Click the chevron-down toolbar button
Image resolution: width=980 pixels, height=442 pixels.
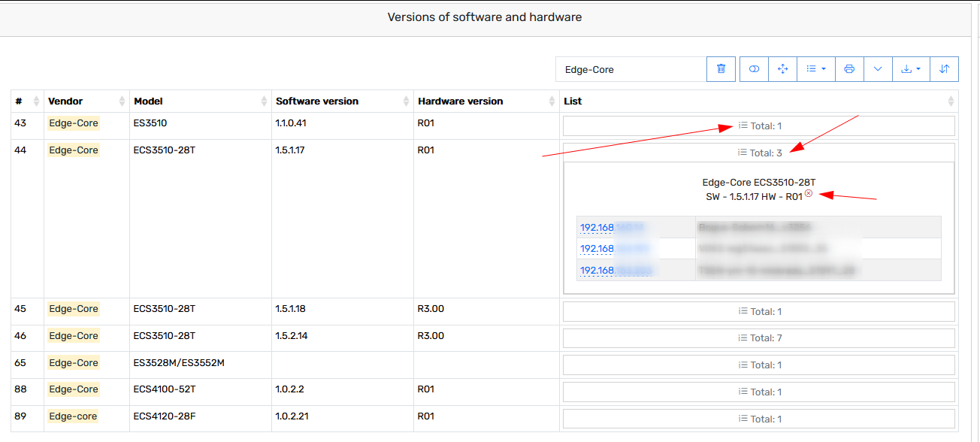[878, 69]
